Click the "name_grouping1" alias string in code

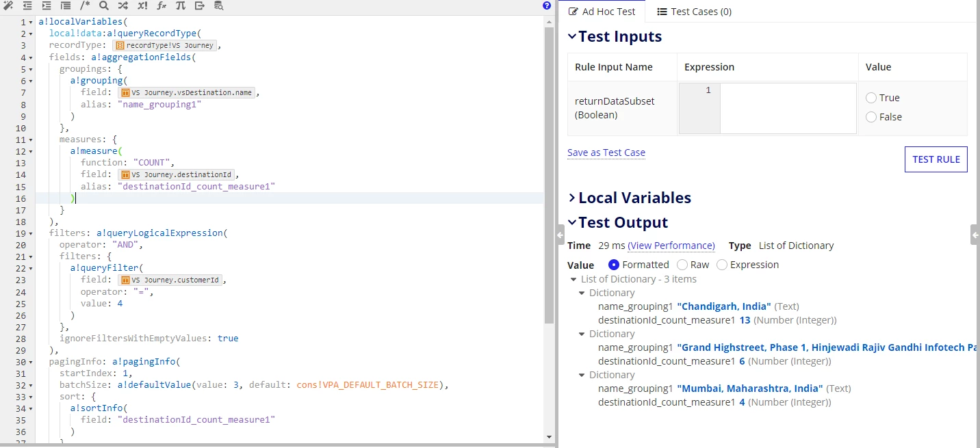click(x=159, y=104)
